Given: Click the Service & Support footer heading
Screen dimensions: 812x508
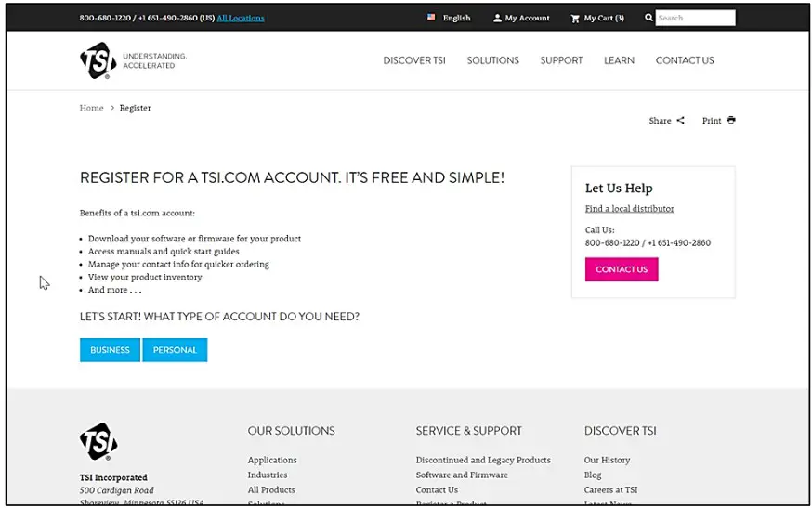Looking at the screenshot, I should [468, 431].
